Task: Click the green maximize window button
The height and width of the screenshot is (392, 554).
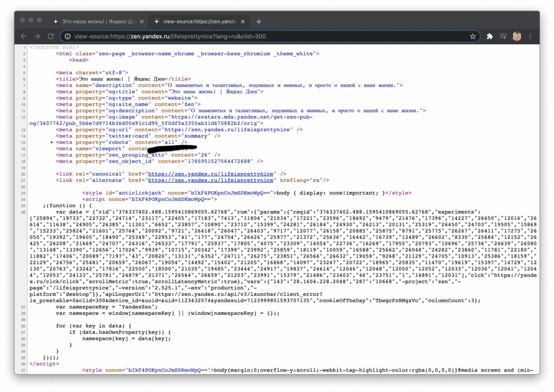Action: click(39, 20)
